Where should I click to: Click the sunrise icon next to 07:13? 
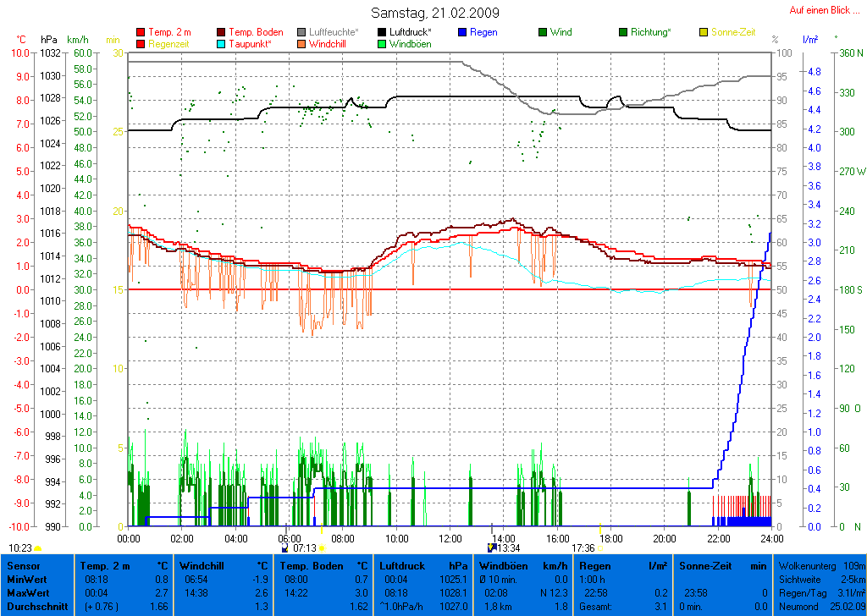[x=322, y=548]
